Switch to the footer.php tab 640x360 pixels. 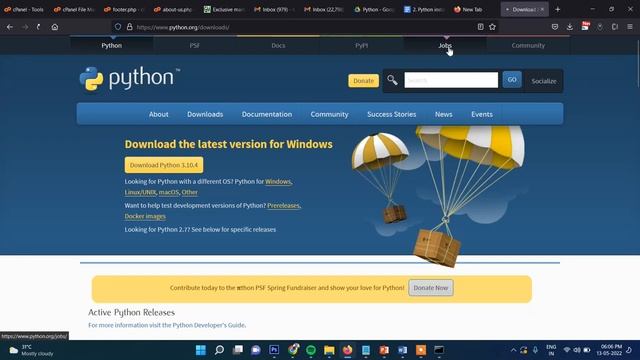124,9
